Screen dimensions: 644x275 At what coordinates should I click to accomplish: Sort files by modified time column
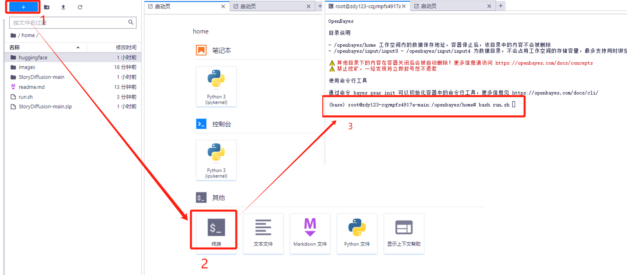point(126,48)
